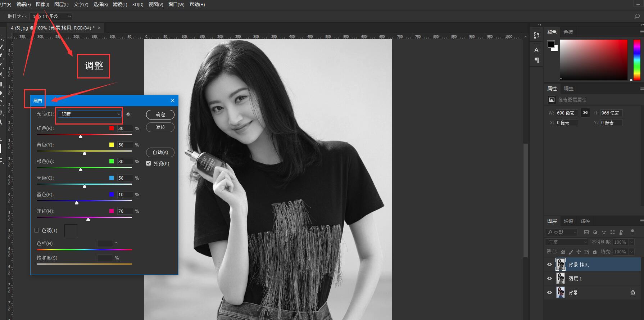
Task: Hide the 图层 1 layer
Action: click(x=549, y=279)
